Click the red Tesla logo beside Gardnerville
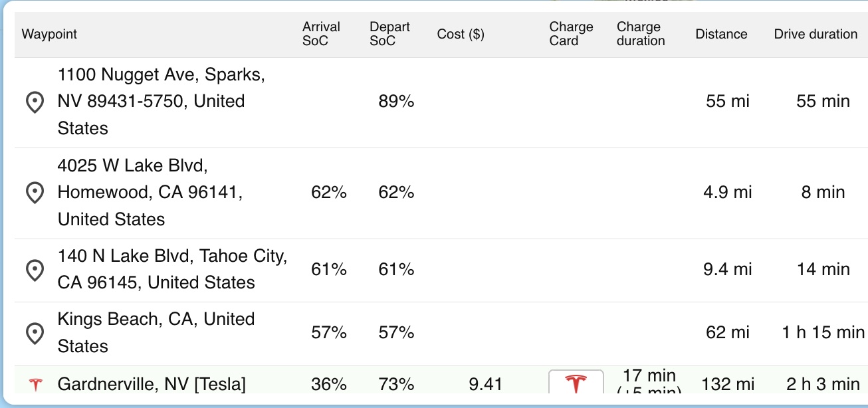This screenshot has width=868, height=408. (35, 384)
